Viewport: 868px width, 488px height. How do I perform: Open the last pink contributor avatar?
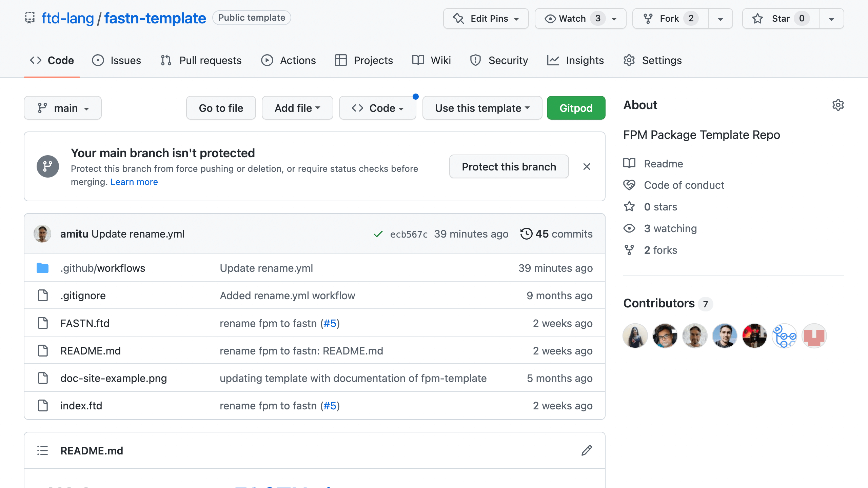click(x=814, y=336)
